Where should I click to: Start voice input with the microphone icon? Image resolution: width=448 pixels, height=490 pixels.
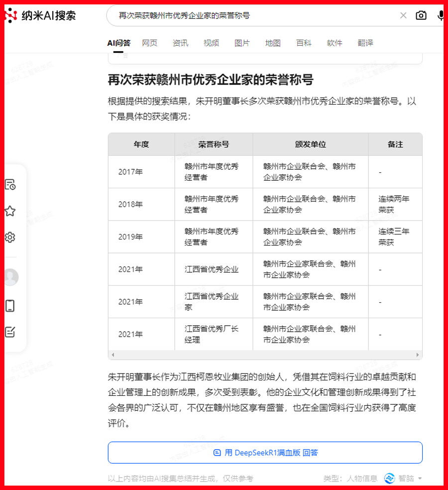coord(440,15)
